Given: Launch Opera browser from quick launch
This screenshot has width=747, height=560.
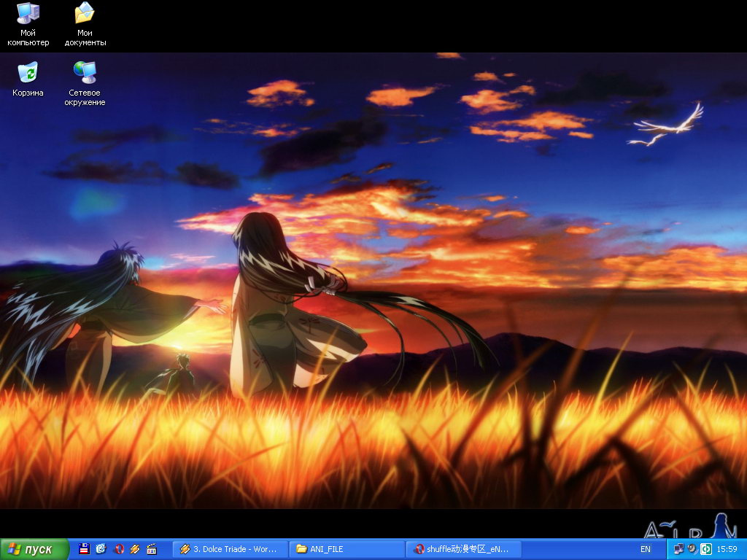Looking at the screenshot, I should (118, 549).
